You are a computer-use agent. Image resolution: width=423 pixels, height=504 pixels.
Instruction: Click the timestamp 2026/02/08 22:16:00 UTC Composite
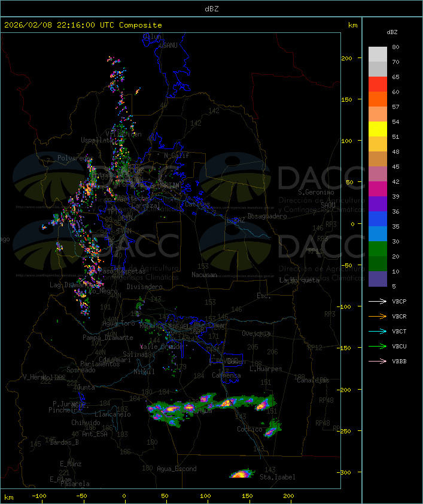[83, 25]
